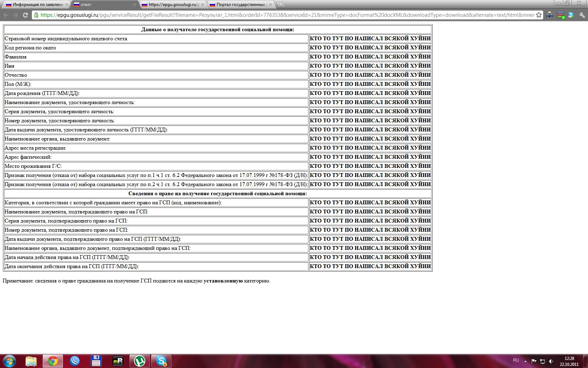
Task: Close the epgu.gosuslugi.ru tab
Action: point(202,5)
